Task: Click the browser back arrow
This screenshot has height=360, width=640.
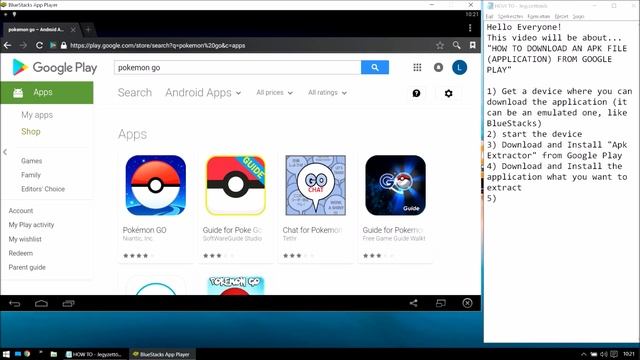Action: (x=7, y=45)
